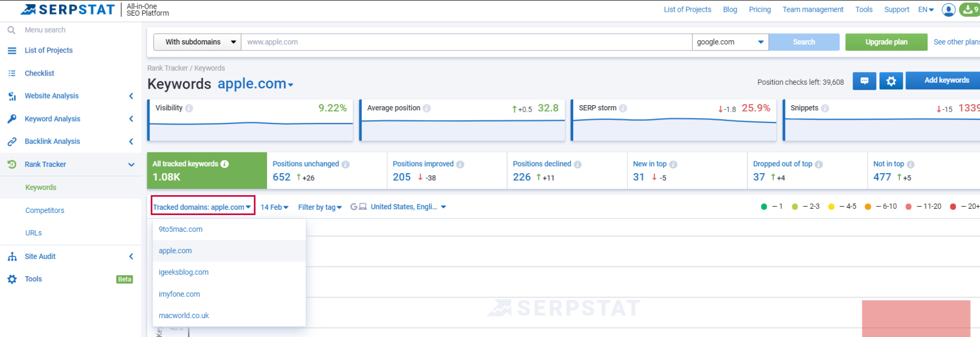Select macworld.co.uk from domain list
The width and height of the screenshot is (980, 337).
point(229,316)
